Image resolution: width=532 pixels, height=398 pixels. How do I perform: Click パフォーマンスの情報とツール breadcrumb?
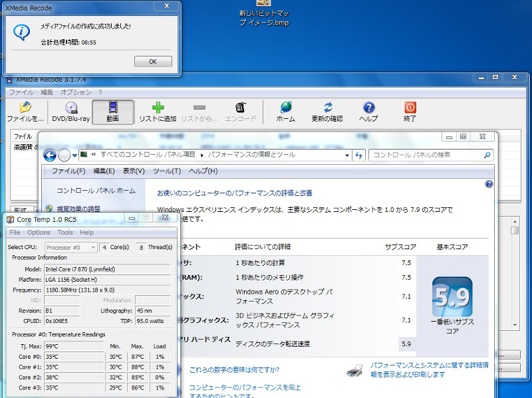pyautogui.click(x=251, y=155)
